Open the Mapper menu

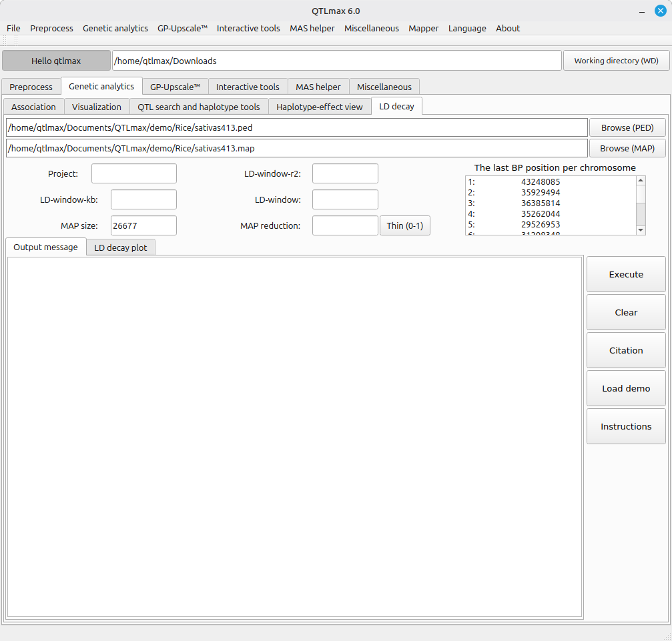tap(423, 28)
